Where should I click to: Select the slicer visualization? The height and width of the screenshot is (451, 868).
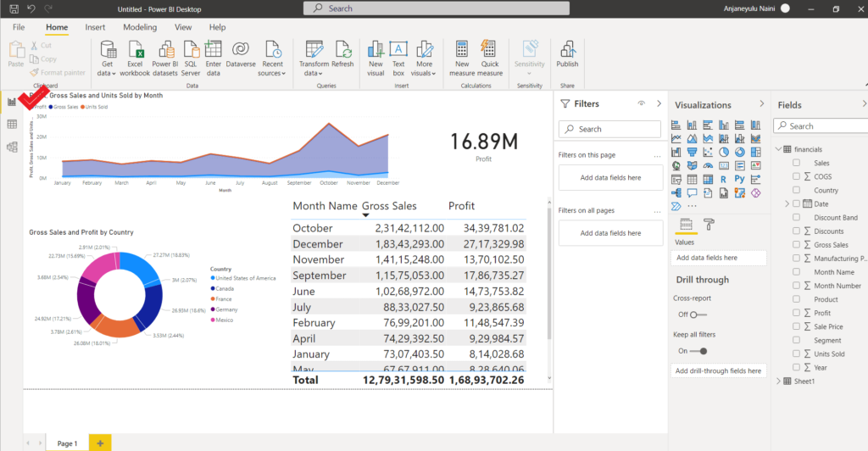click(x=676, y=179)
